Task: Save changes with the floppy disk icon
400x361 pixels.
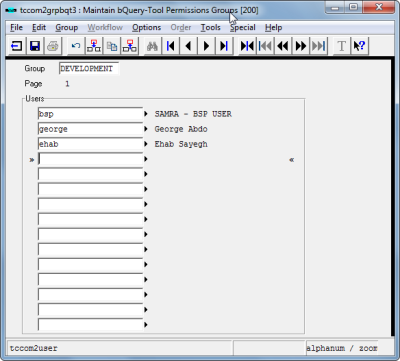Action: [x=35, y=46]
